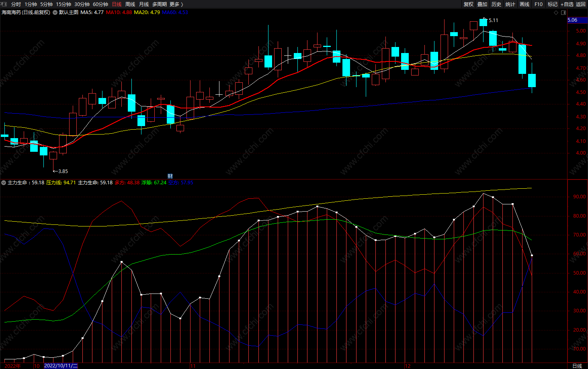588x369 pixels.
Task: Click the 叠加 overlay button
Action: click(482, 4)
